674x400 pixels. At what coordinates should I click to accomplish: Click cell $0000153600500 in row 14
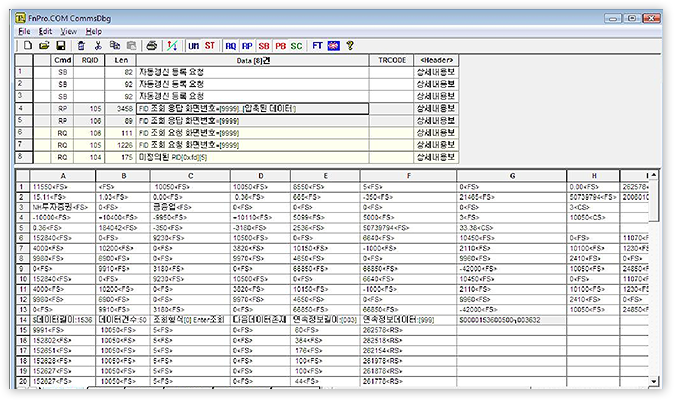(512, 320)
